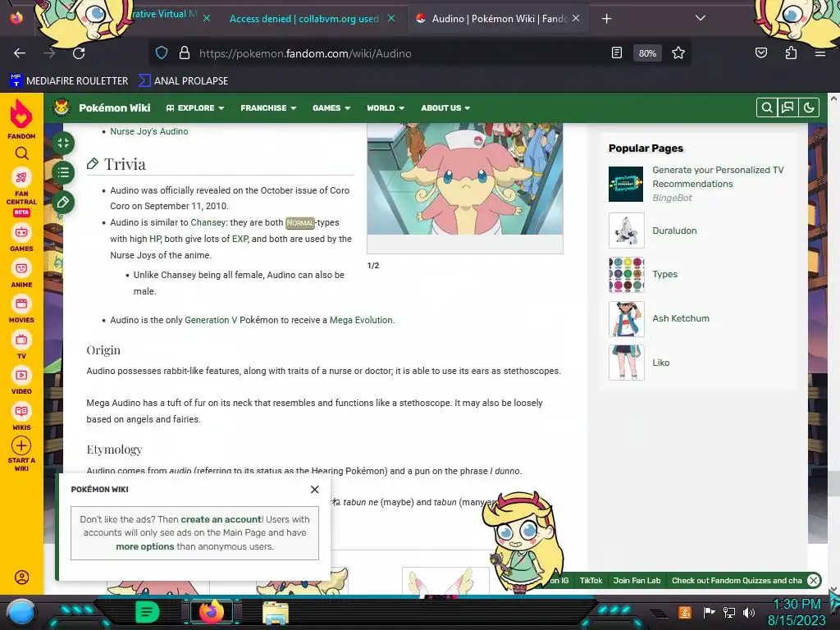Open the wiki Discuss speech-bubble icon

pos(787,107)
